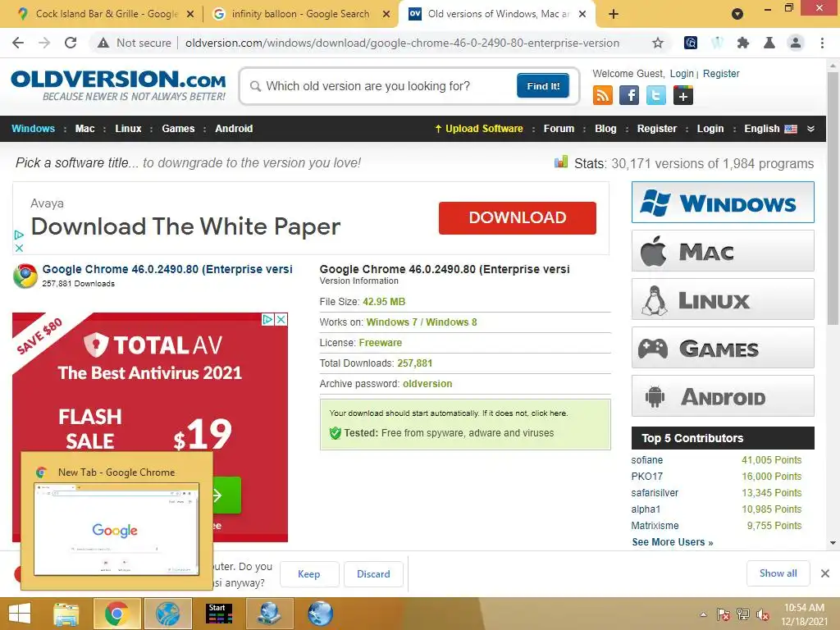Bookmark this page with star icon
This screenshot has width=840, height=630.
pos(657,43)
